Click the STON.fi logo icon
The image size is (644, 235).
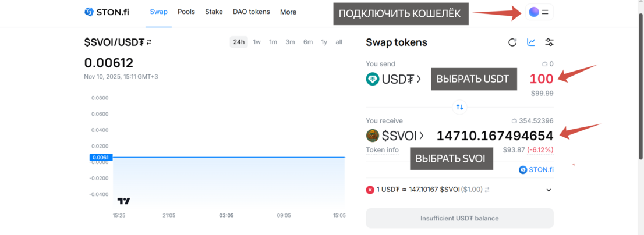pyautogui.click(x=89, y=12)
